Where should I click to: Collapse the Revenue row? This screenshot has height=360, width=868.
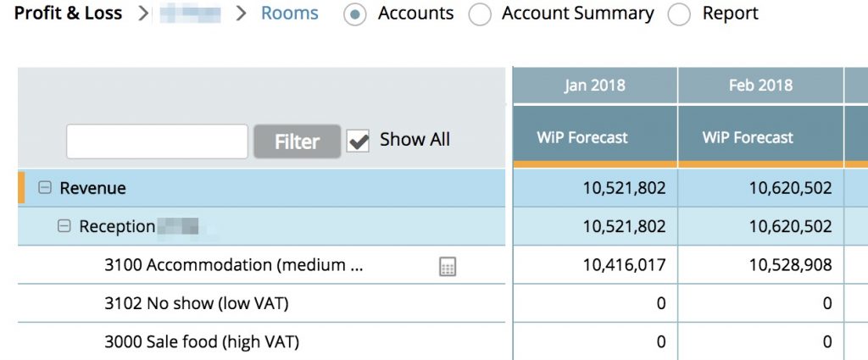pos(45,188)
